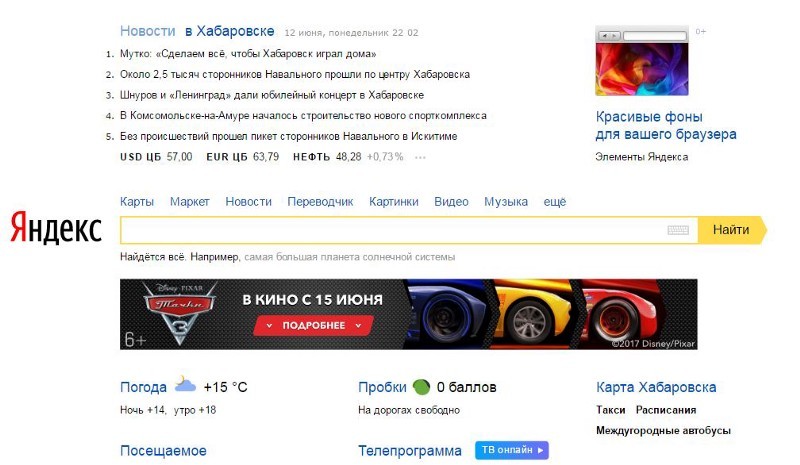Open the Cars 3 logo in banner
Screen dimensions: 800x465
179,312
